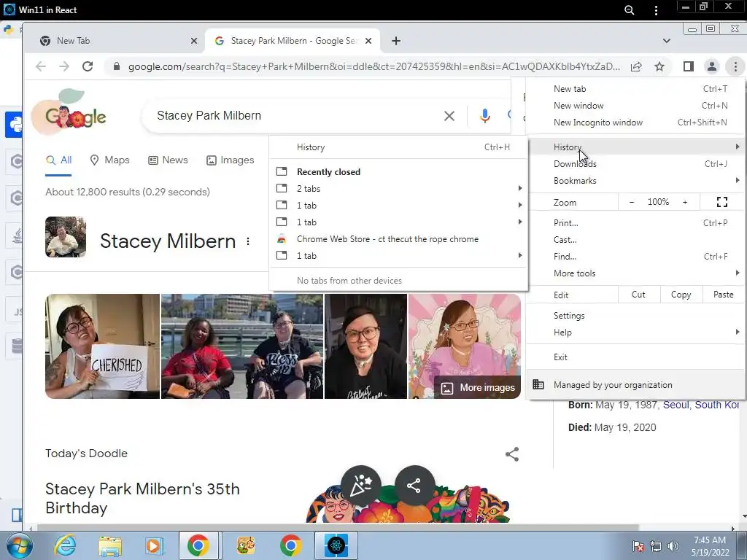Go back with the browser back arrow
Viewport: 747px width, 560px height.
point(41,66)
